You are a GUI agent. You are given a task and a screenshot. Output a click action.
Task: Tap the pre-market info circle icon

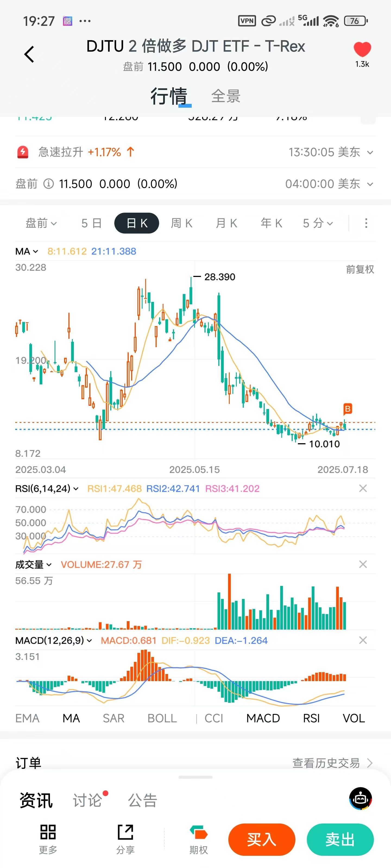point(49,184)
